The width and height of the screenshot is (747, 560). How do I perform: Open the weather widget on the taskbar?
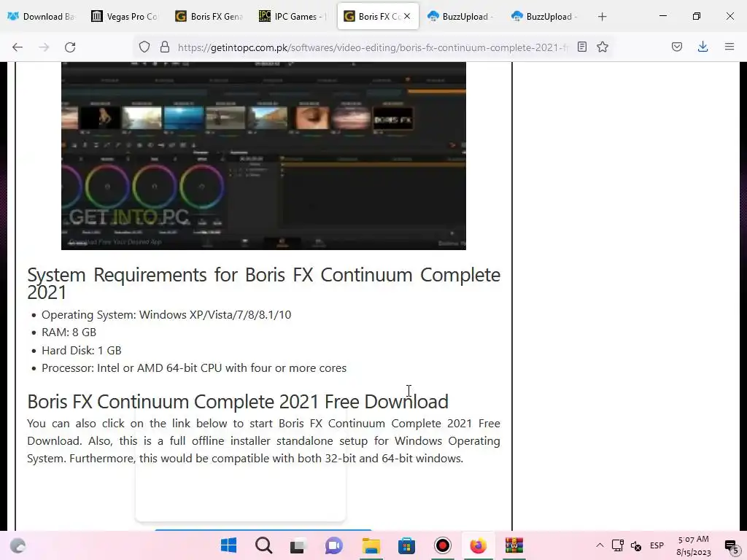tap(18, 545)
